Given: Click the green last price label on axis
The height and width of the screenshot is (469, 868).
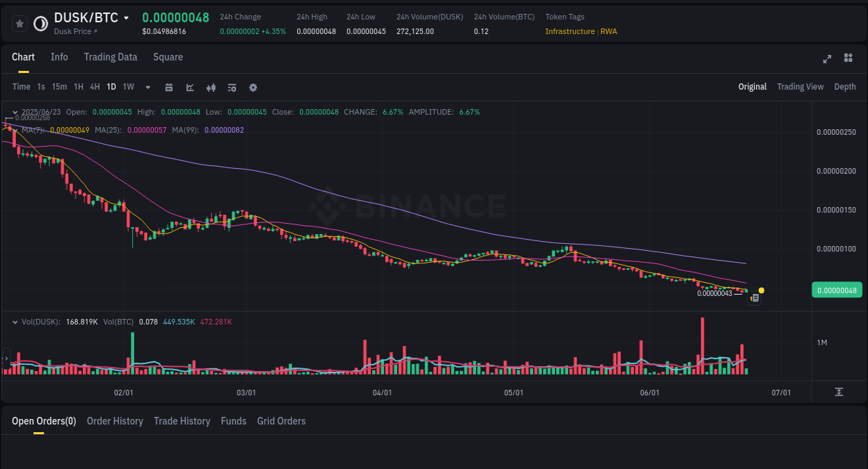Looking at the screenshot, I should (837, 290).
